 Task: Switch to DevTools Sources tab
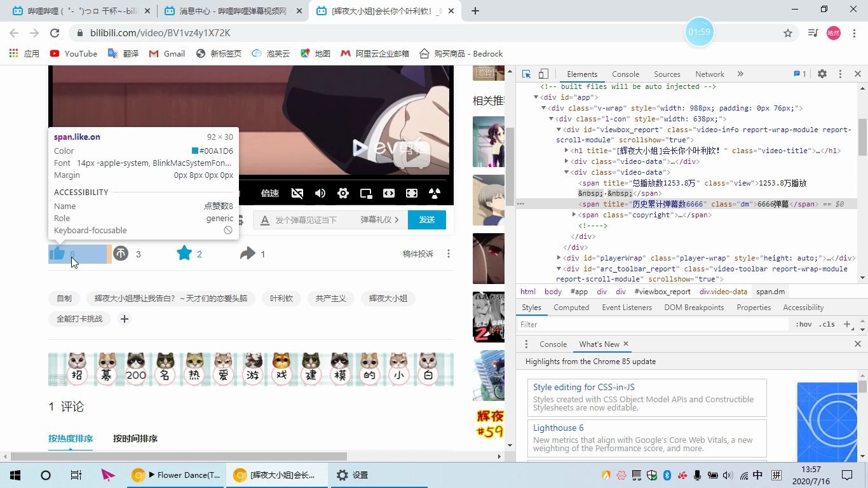point(667,74)
